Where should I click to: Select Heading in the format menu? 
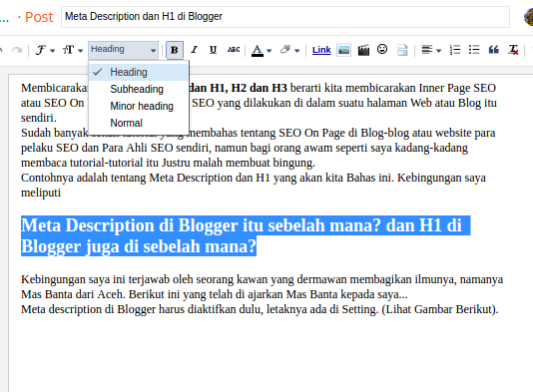[x=139, y=72]
